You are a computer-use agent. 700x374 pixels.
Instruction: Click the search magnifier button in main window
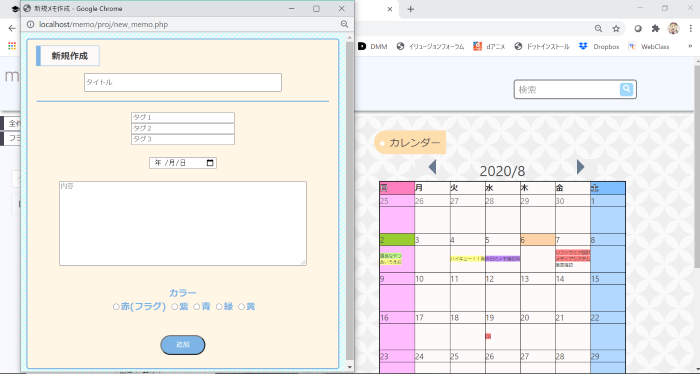click(626, 89)
